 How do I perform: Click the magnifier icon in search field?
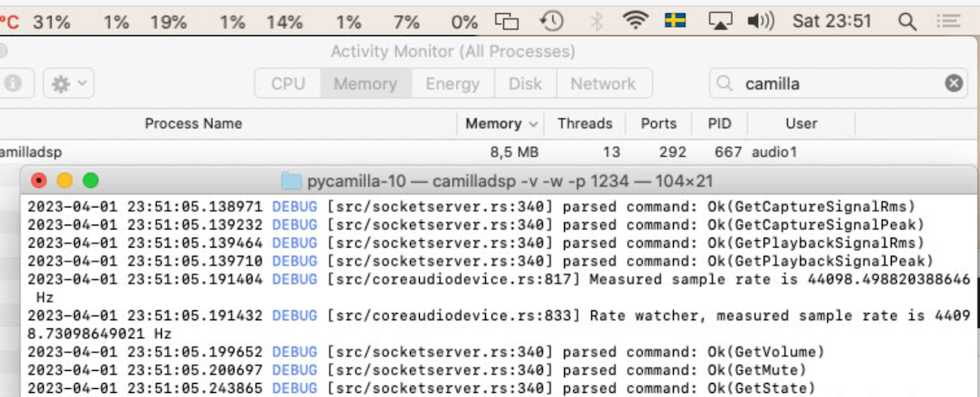(x=724, y=83)
